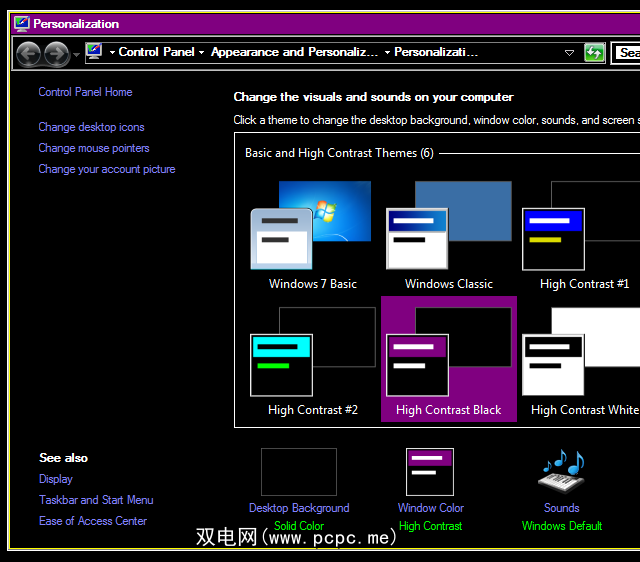
Task: Click Windows Classic theme label text
Action: point(449,284)
